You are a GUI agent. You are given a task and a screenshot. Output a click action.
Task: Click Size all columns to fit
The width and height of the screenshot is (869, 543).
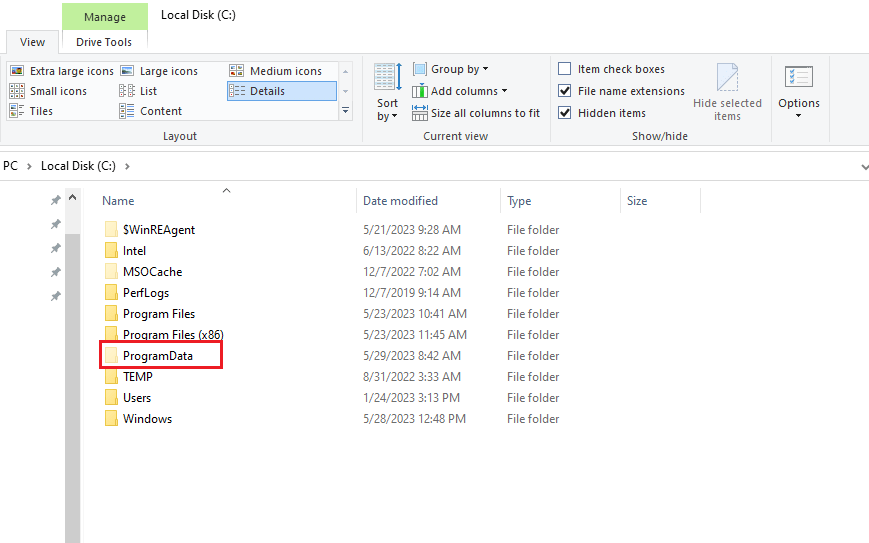(x=476, y=113)
